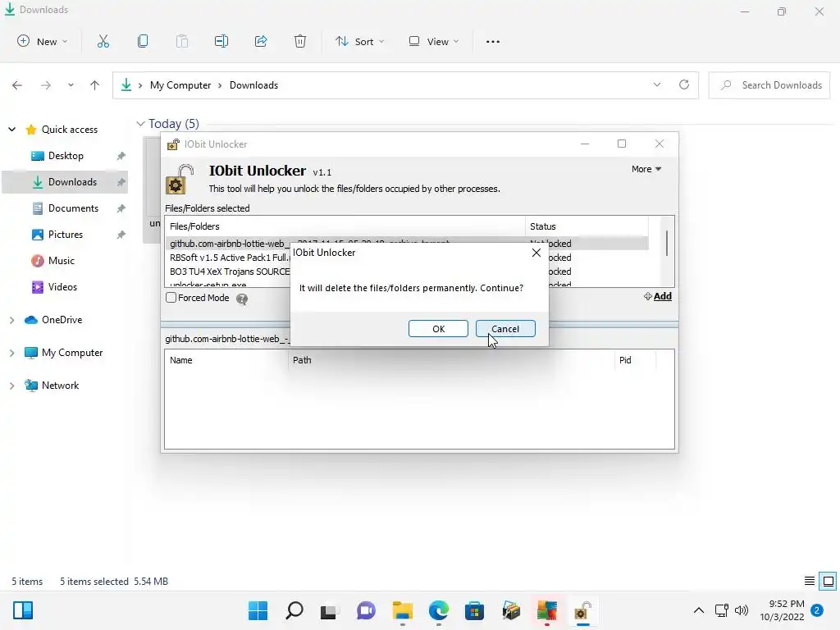The width and height of the screenshot is (840, 630).
Task: Open the New dropdown in Explorer
Action: [43, 41]
